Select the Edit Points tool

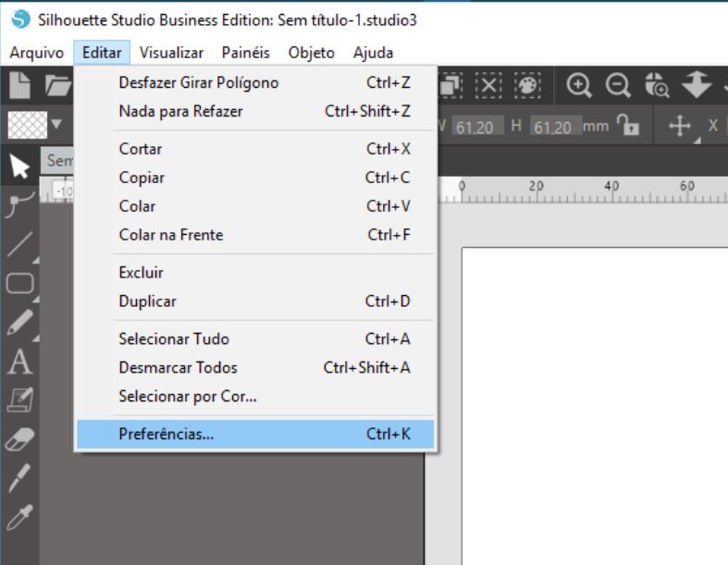click(19, 204)
